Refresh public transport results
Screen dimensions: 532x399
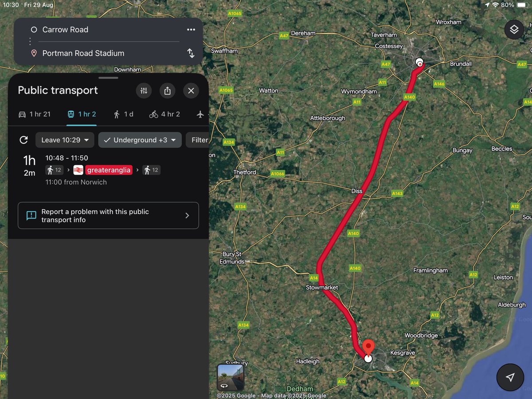(x=24, y=140)
